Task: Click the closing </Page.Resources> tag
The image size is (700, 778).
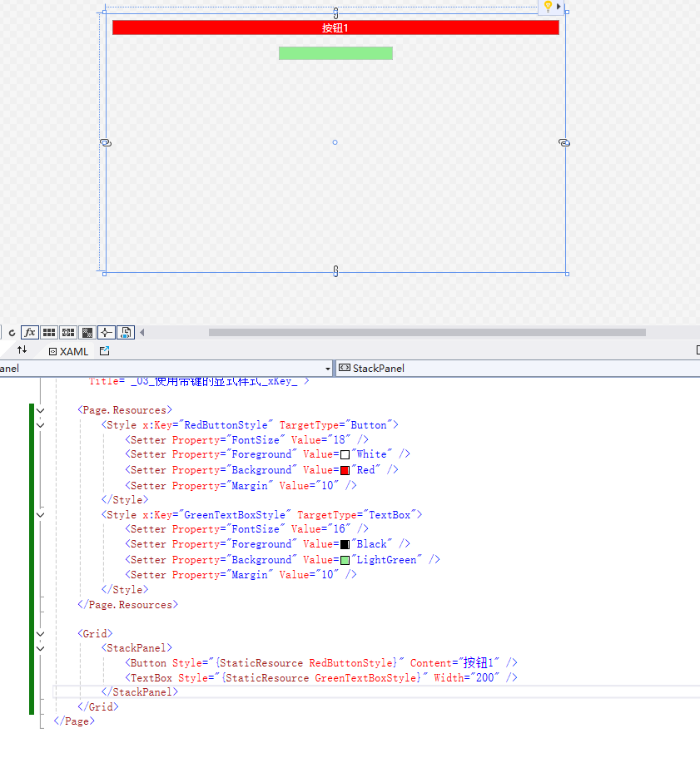Action: point(127,605)
